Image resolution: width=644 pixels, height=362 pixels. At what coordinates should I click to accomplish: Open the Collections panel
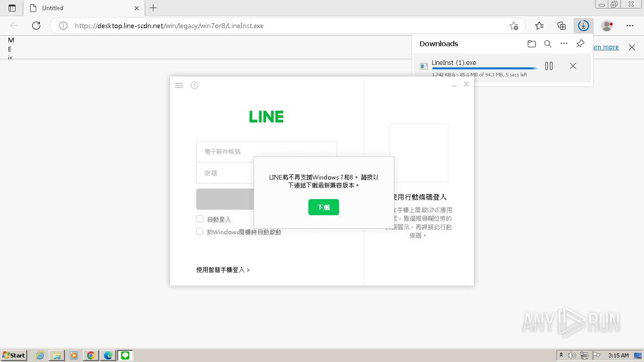coord(561,26)
